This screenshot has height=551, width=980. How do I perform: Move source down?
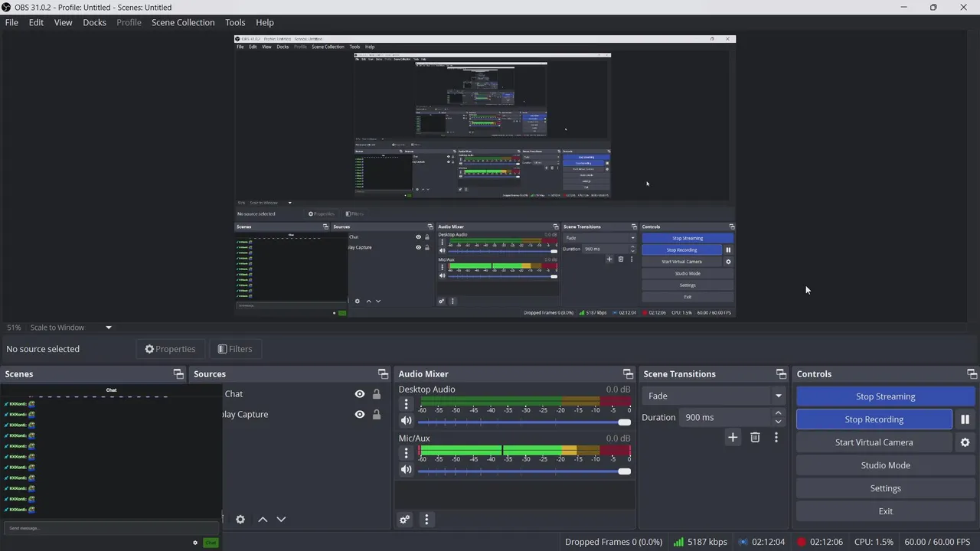(281, 520)
